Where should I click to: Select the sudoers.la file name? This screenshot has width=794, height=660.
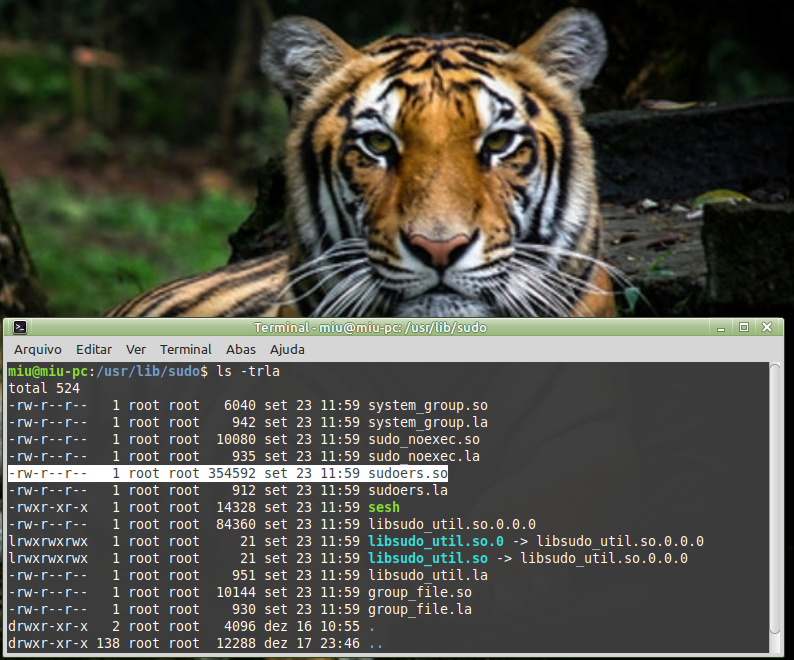[408, 490]
